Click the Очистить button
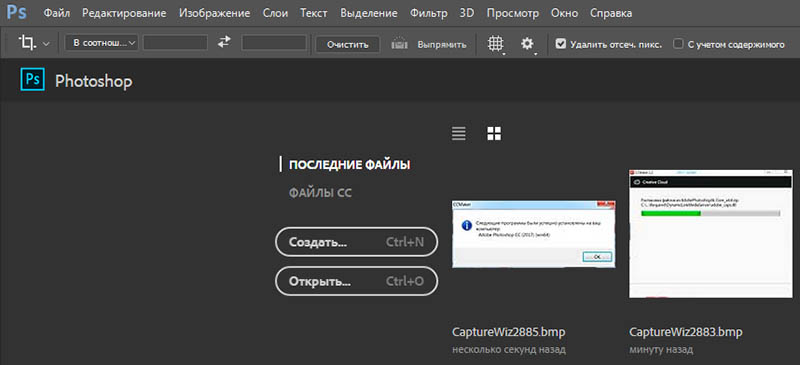Screen dimensions: 800x365 click(x=347, y=44)
